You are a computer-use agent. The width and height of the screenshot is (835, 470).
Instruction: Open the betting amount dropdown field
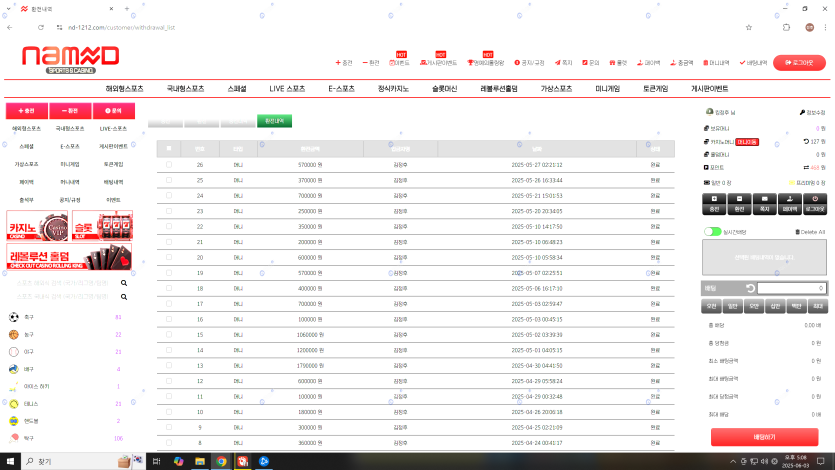[789, 288]
